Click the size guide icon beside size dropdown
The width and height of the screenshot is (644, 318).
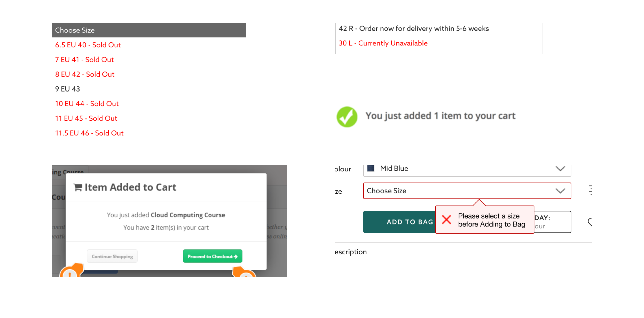click(x=590, y=190)
